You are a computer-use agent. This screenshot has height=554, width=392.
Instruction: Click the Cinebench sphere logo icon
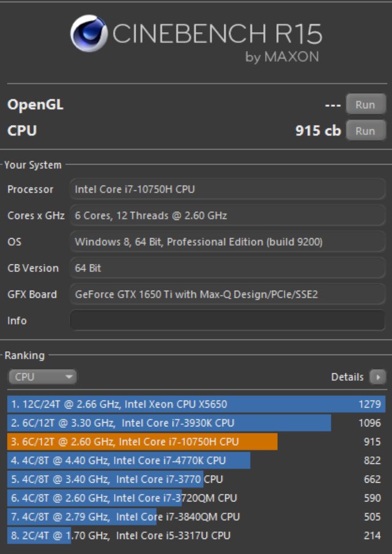pos(88,34)
